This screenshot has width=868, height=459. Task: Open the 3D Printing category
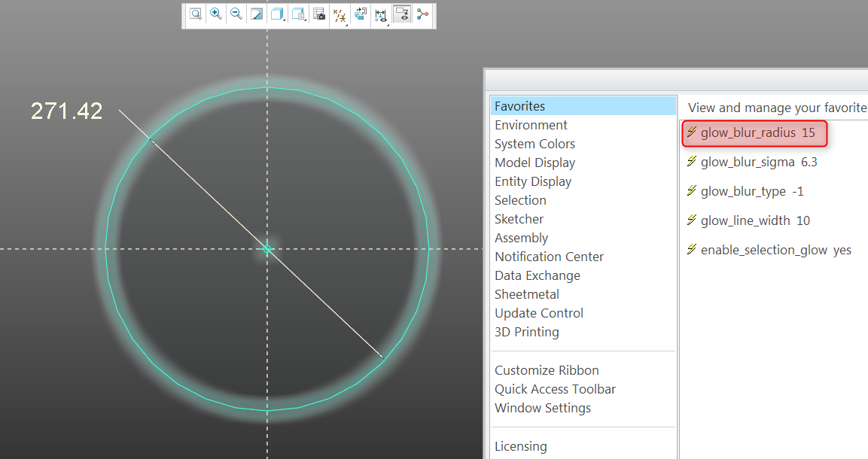pos(527,332)
